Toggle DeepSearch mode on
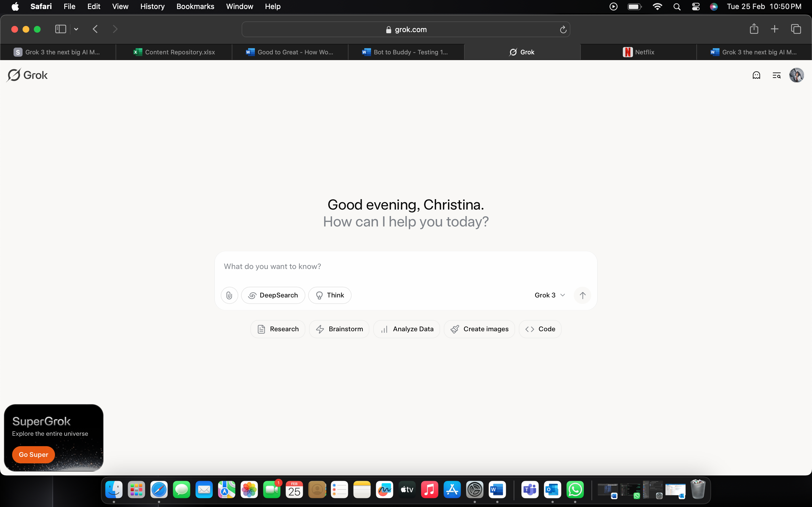Screen dimensions: 812x507 [273, 295]
